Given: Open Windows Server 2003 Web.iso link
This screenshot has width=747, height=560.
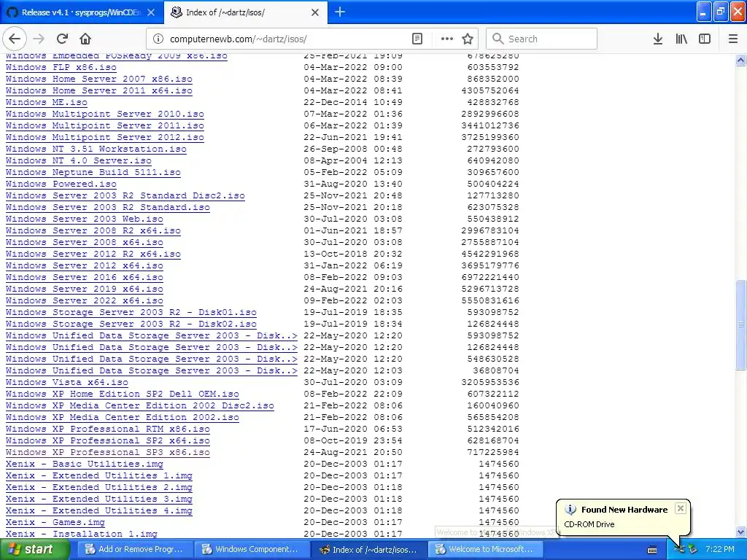Looking at the screenshot, I should (x=85, y=219).
